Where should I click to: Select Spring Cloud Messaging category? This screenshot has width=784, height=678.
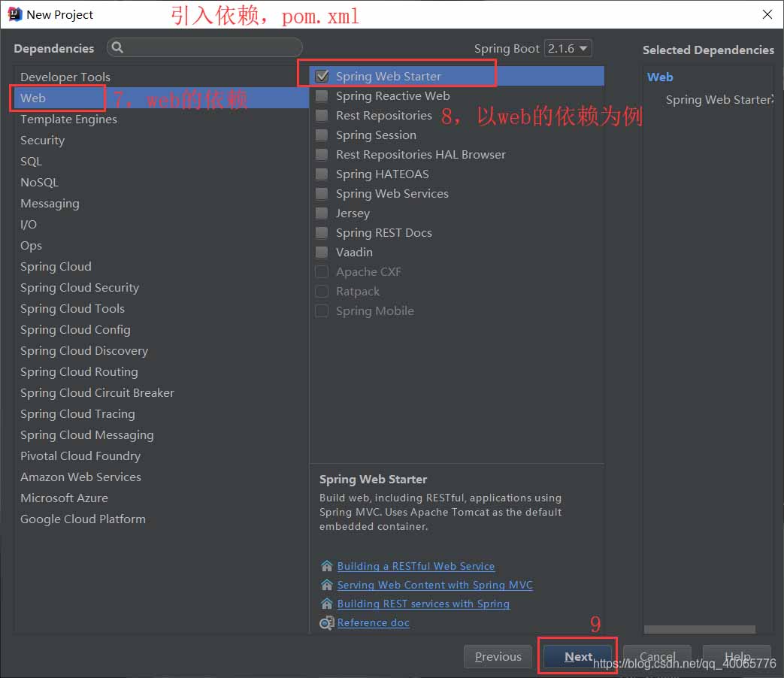(161, 434)
